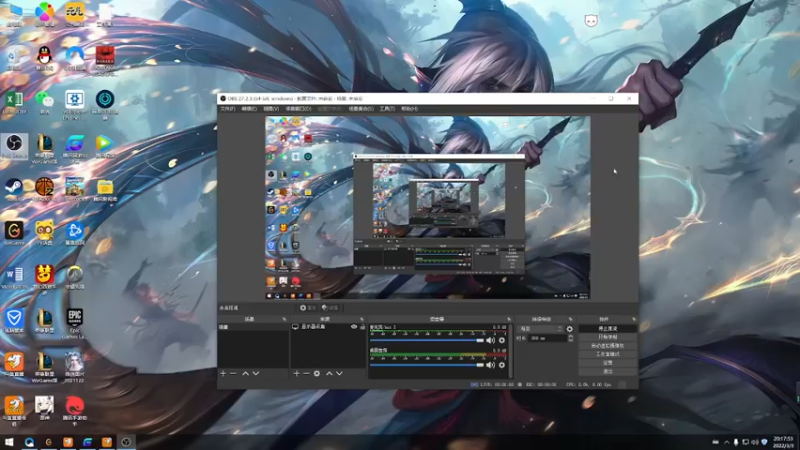Open the WeChat desktop icon
800x450 pixels.
[x=44, y=101]
